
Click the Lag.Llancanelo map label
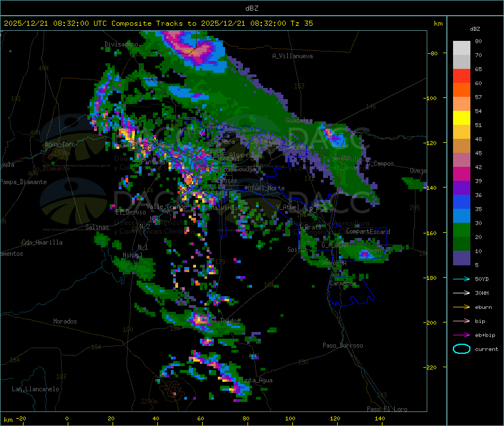coord(35,389)
